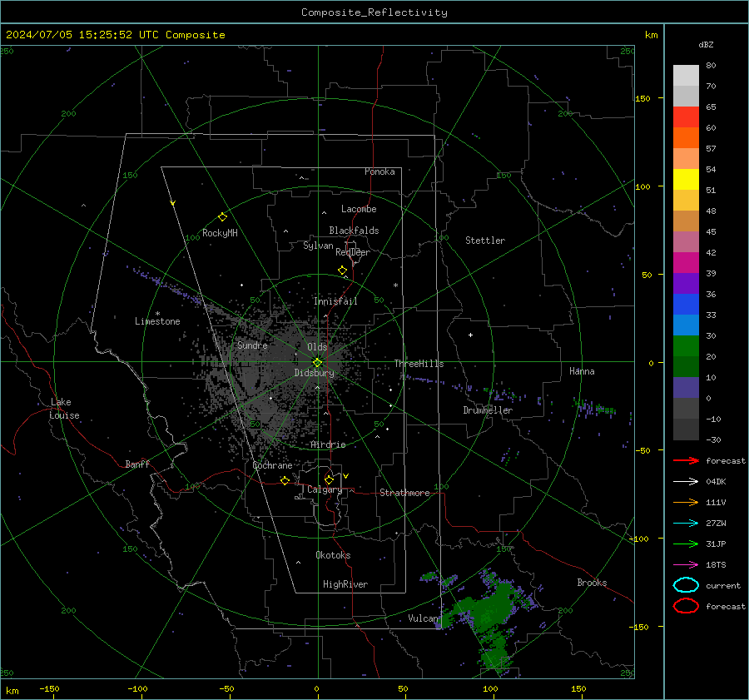Click the Drumheller label
This screenshot has width=749, height=700.
click(x=488, y=410)
